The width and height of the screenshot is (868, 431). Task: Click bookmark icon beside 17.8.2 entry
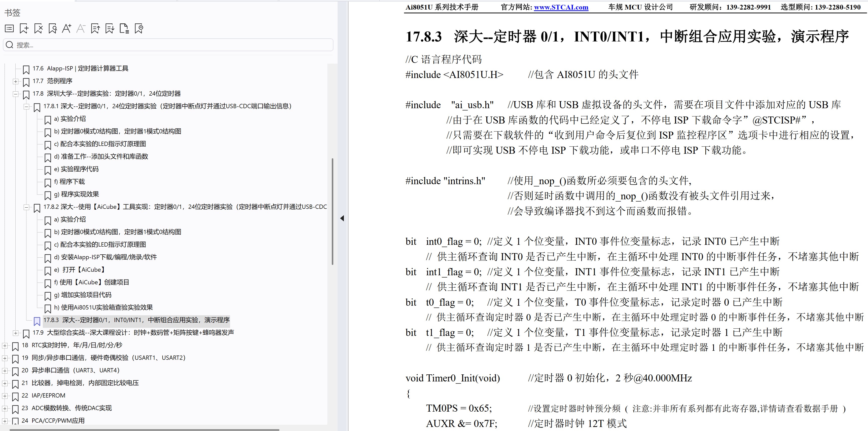tap(37, 208)
